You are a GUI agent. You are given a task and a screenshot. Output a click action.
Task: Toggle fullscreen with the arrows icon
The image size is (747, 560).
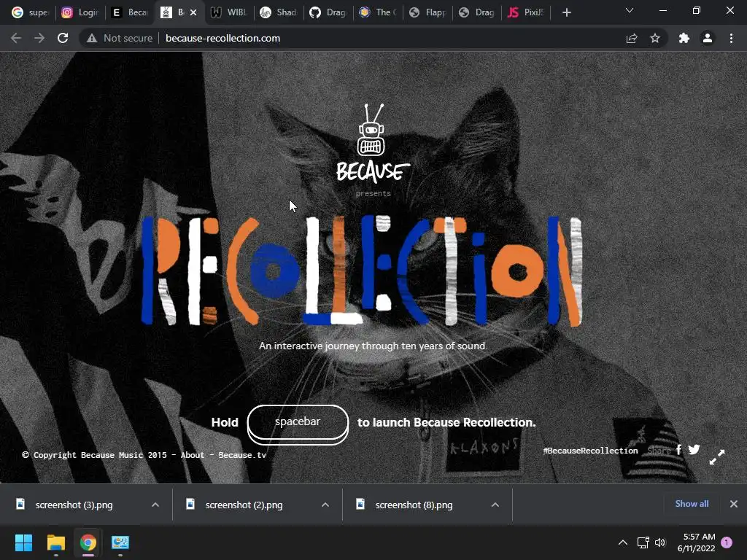tap(717, 457)
